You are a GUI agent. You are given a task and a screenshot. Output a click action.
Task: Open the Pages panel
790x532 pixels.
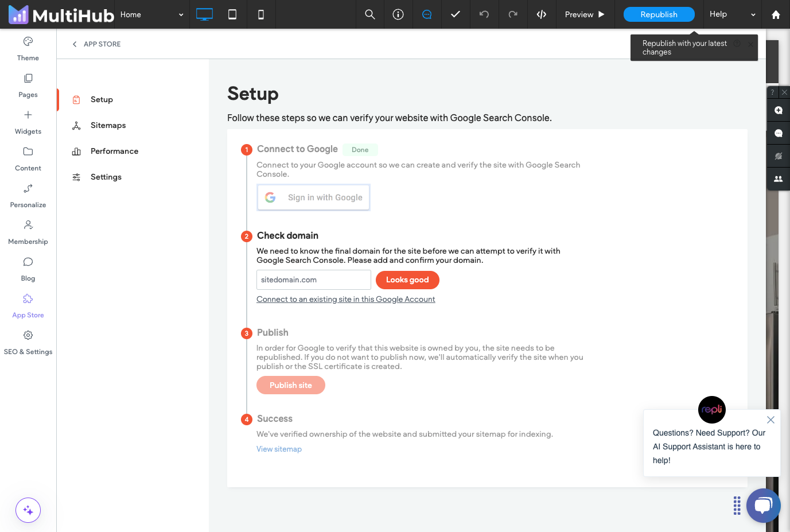tap(28, 86)
